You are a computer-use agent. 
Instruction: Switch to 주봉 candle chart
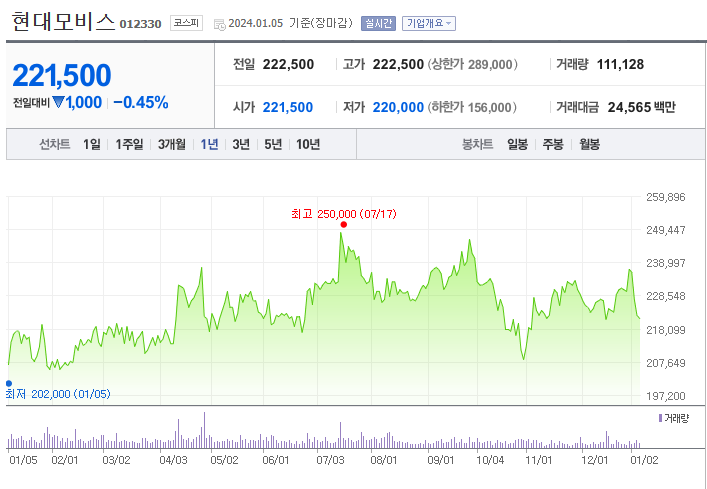tap(553, 144)
